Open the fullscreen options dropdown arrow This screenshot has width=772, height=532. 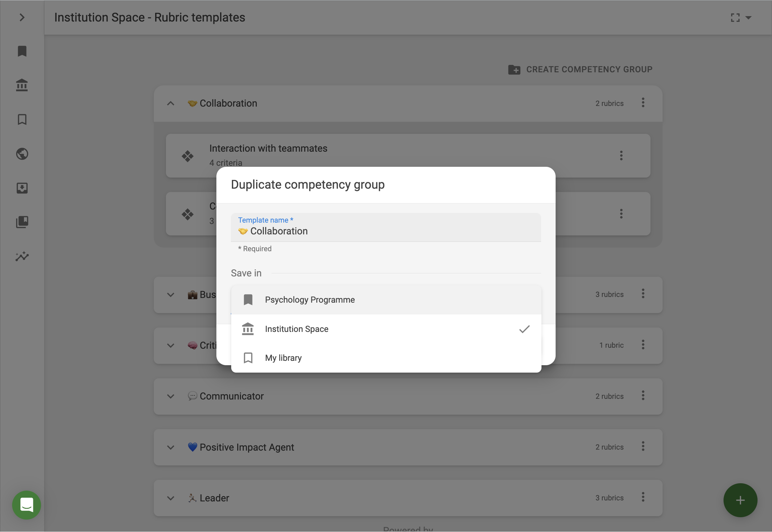[x=748, y=17]
